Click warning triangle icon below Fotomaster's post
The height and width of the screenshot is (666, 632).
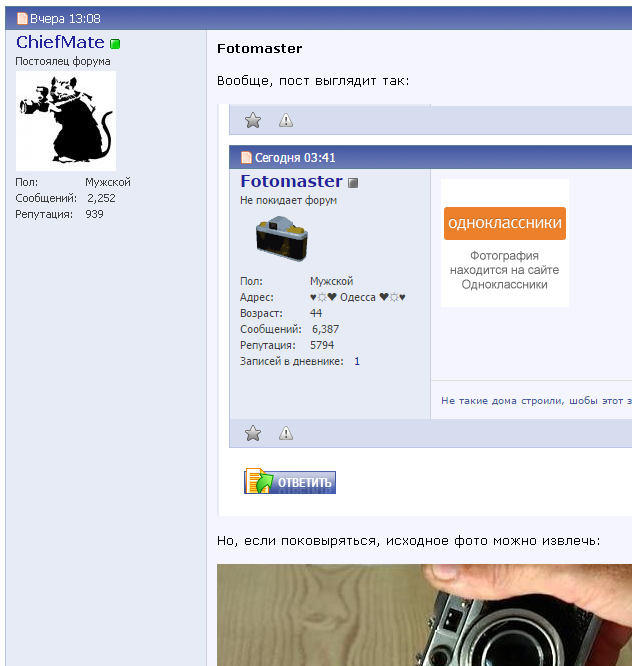[x=286, y=434]
